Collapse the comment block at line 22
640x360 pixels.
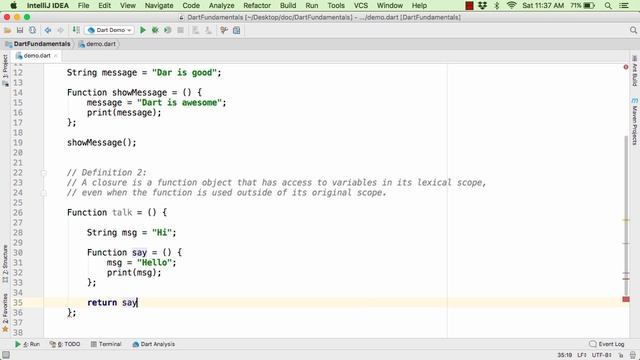coord(44,173)
